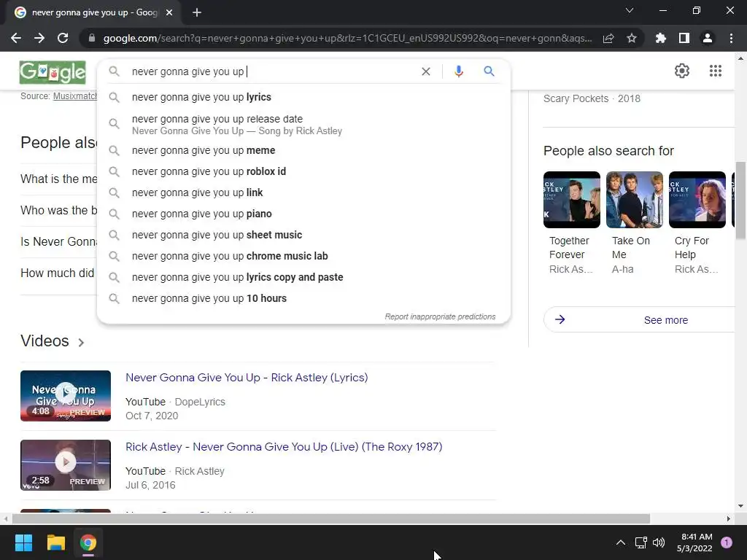The width and height of the screenshot is (747, 560).
Task: Open the Extensions puzzle icon
Action: 660,38
